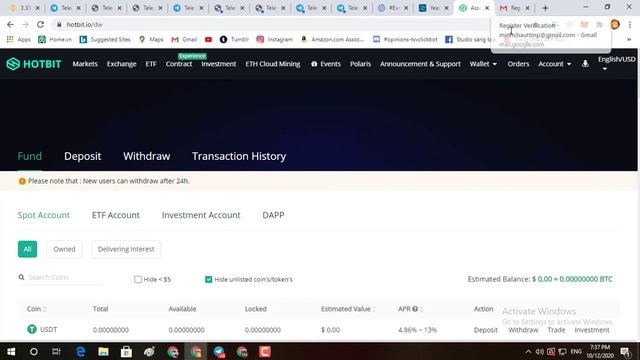Screen dimensions: 640x360
Task: Click the browser reload icon
Action: [40, 24]
